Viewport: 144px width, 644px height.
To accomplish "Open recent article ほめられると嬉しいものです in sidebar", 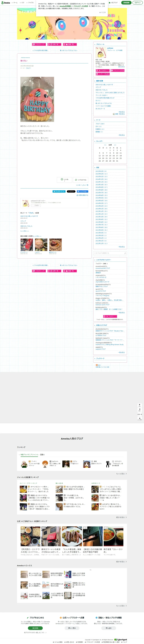I will pos(104,84).
